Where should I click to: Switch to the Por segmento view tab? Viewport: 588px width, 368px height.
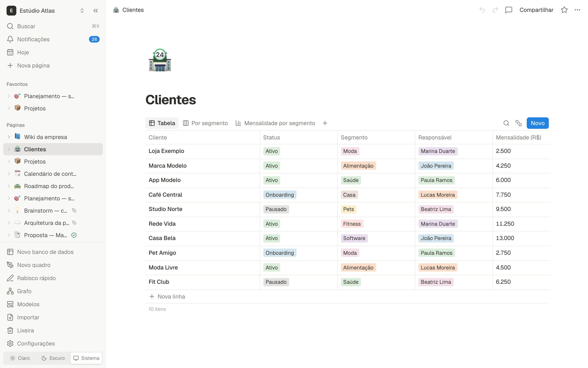point(205,123)
